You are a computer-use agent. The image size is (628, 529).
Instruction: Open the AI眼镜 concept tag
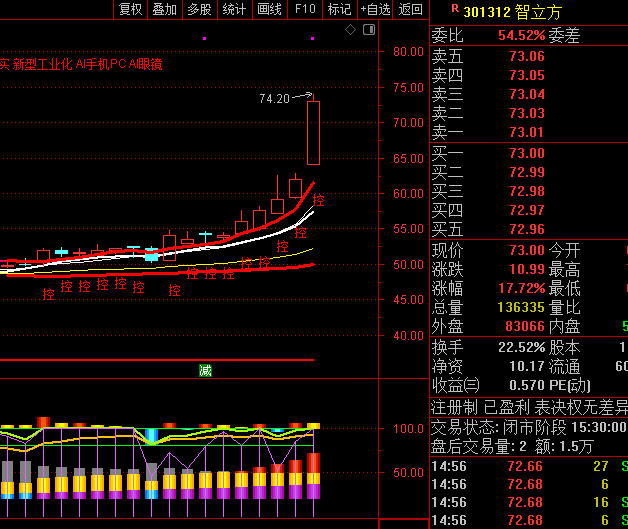point(146,64)
